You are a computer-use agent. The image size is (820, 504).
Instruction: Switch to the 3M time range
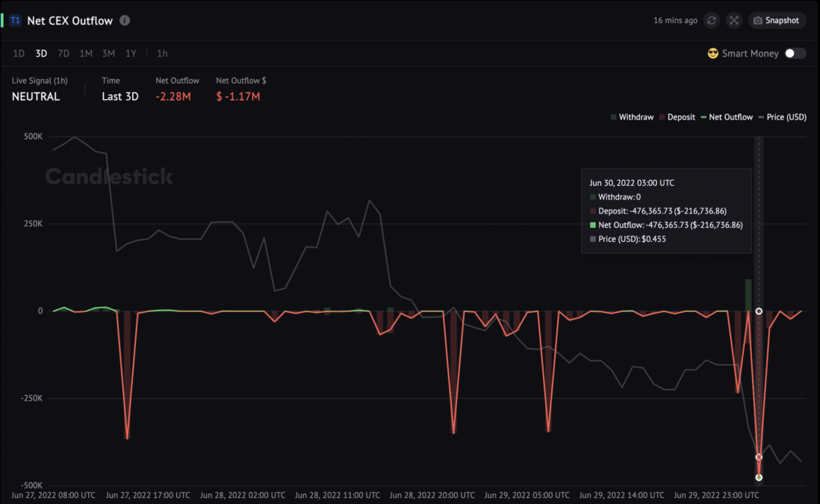pyautogui.click(x=108, y=53)
